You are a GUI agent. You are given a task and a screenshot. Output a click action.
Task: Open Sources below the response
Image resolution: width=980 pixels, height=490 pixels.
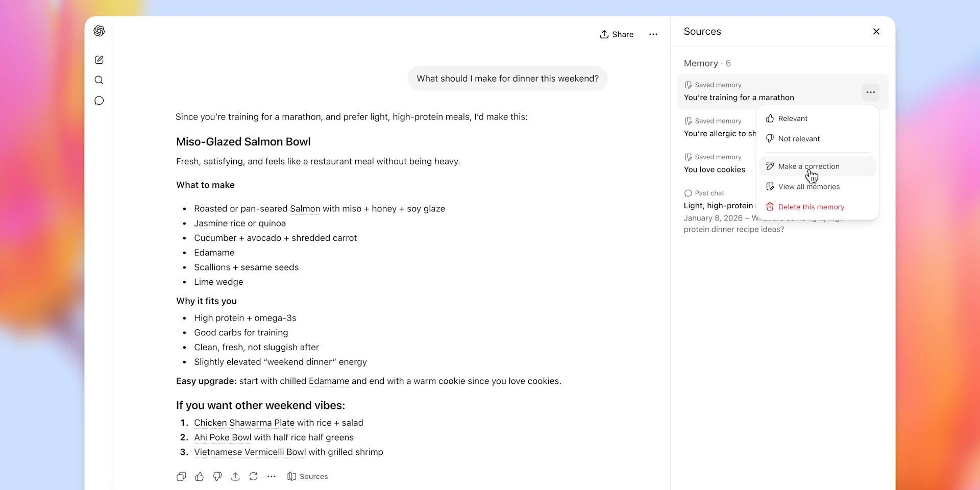pos(308,476)
